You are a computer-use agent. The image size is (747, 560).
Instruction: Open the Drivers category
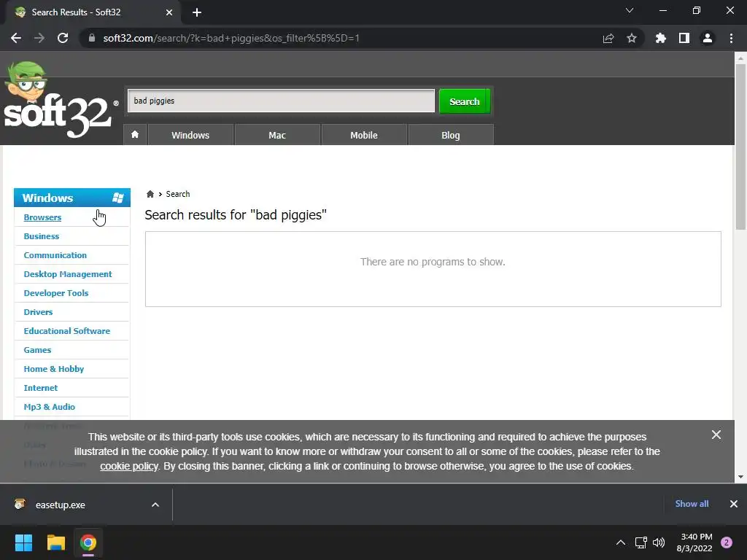[x=38, y=312]
